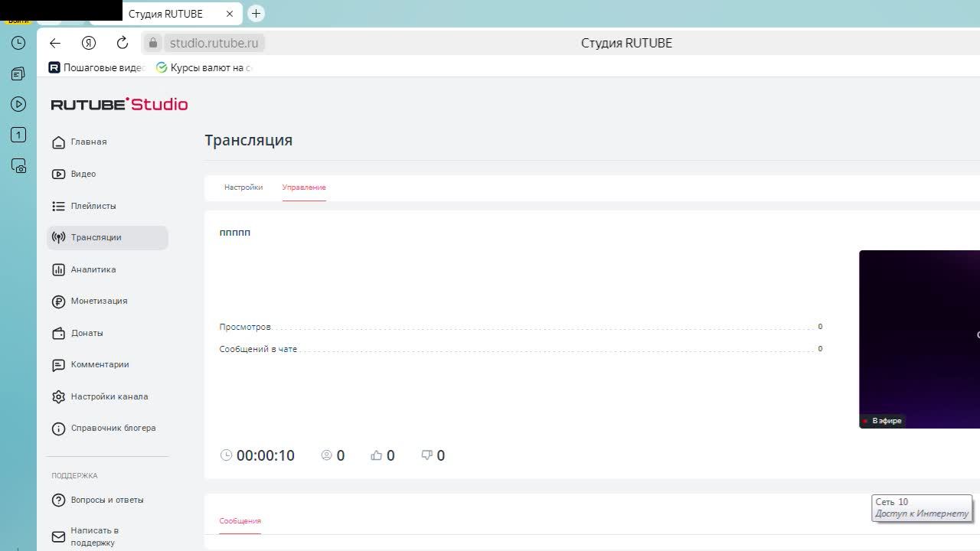Click the browser back arrow
This screenshot has height=551, width=980.
click(x=55, y=43)
